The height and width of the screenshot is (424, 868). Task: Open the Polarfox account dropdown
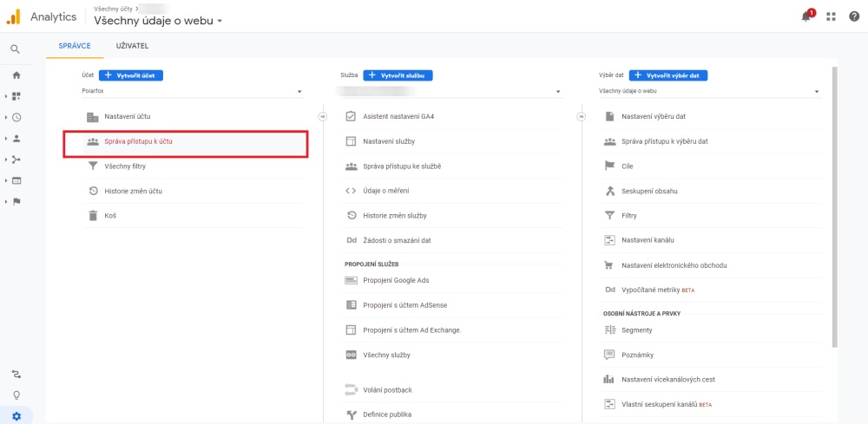(x=193, y=91)
